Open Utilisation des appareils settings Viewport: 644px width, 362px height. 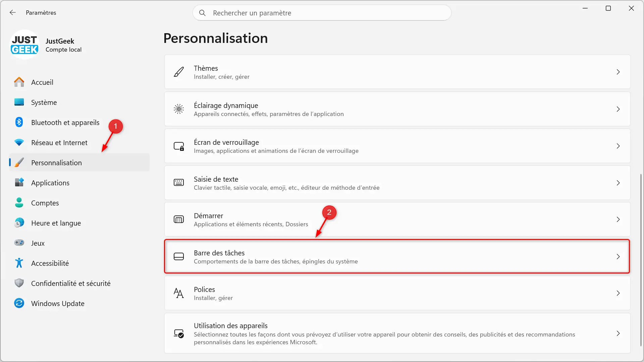coord(397,334)
